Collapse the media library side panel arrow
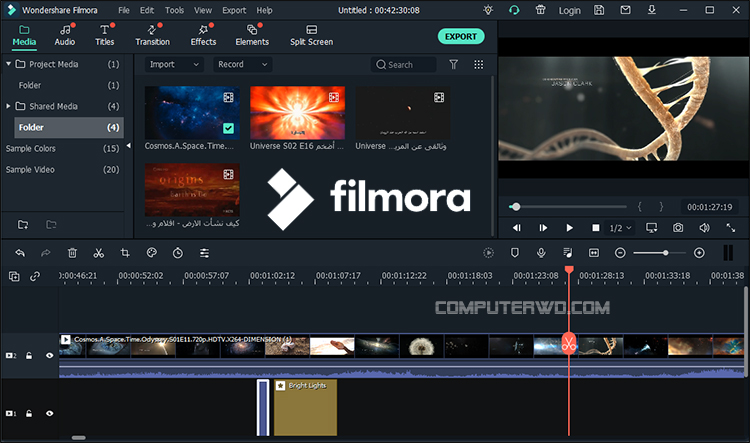750x443 pixels. point(128,145)
